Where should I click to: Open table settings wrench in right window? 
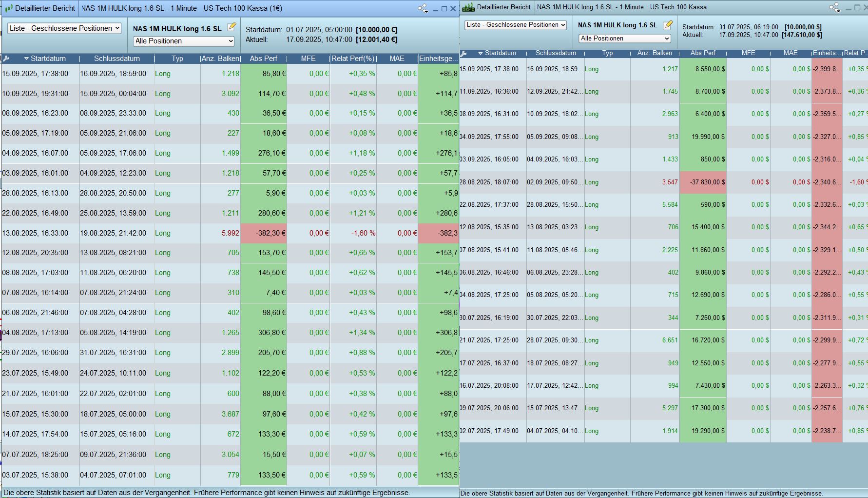pos(463,53)
